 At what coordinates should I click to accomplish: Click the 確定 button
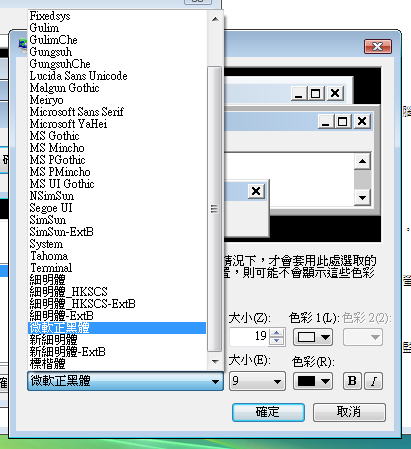pos(268,412)
